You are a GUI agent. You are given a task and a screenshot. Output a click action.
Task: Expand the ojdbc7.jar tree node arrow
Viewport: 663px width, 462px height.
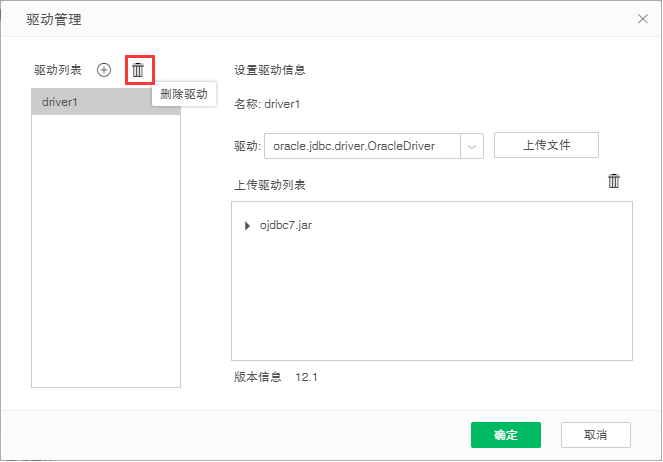[x=247, y=226]
